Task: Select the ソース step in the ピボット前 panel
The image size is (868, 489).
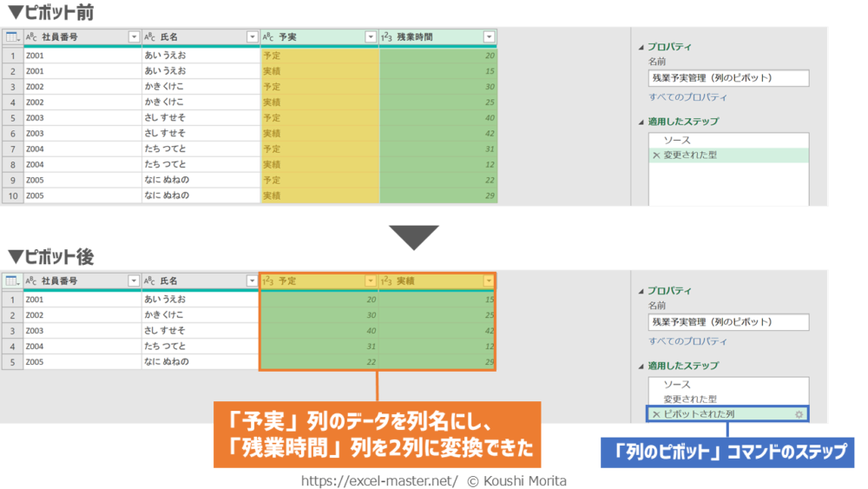Action: point(677,140)
